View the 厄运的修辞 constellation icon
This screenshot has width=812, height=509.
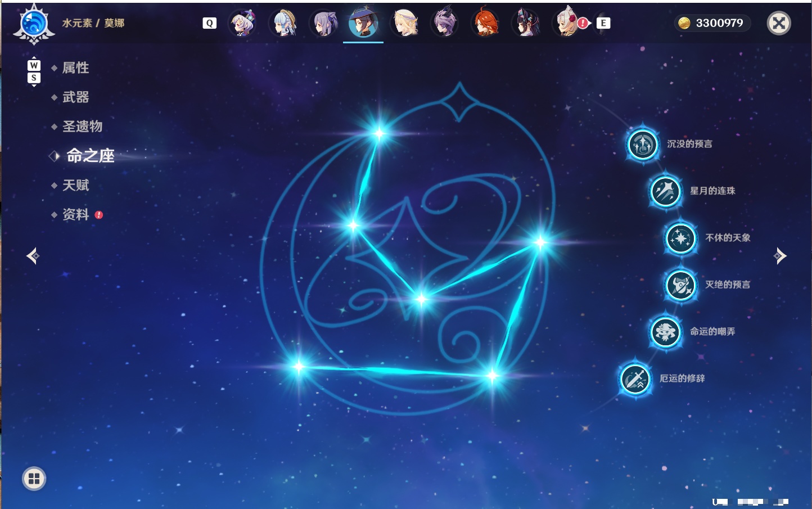pos(635,379)
